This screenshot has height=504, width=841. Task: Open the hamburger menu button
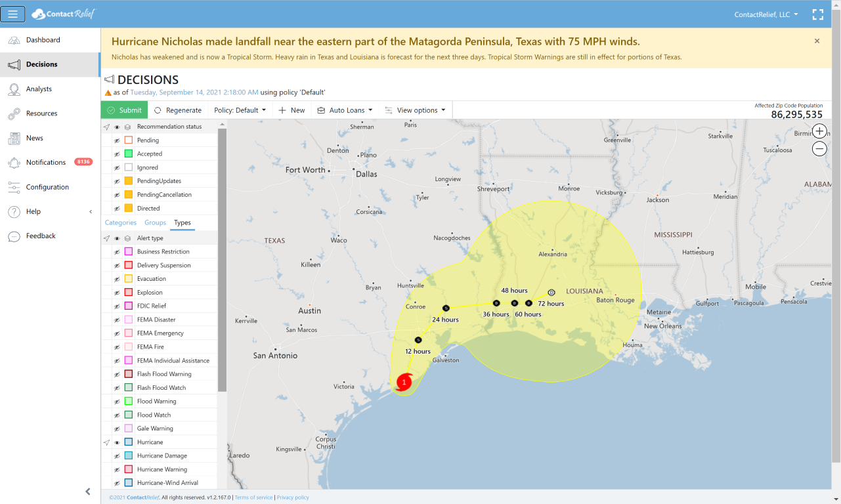pos(13,14)
